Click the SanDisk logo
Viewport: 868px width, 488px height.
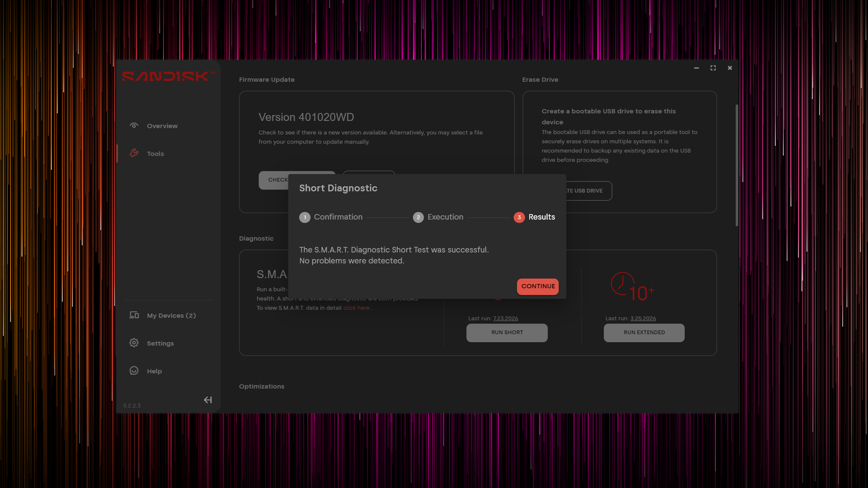pyautogui.click(x=169, y=76)
